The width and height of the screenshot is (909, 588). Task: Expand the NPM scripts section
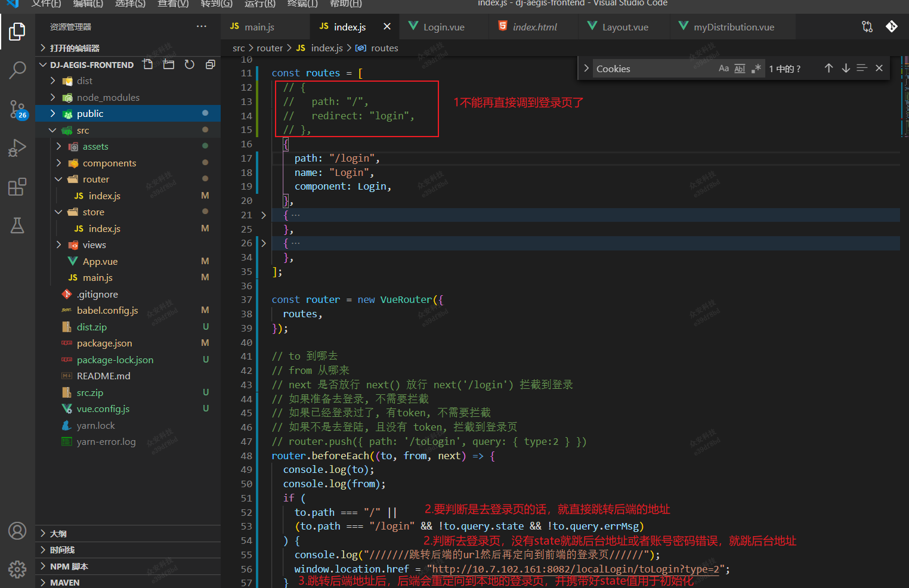(x=128, y=567)
